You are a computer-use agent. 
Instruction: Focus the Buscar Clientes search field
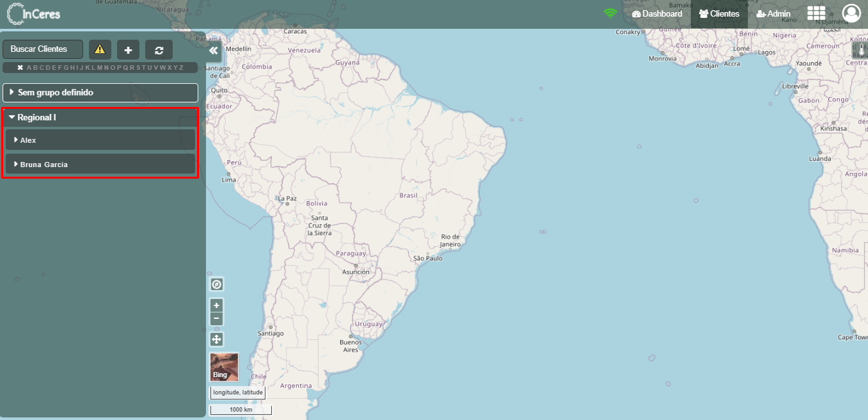43,49
